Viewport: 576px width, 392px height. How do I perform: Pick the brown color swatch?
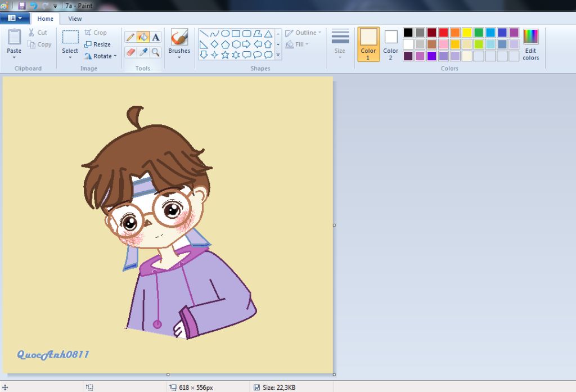431,44
